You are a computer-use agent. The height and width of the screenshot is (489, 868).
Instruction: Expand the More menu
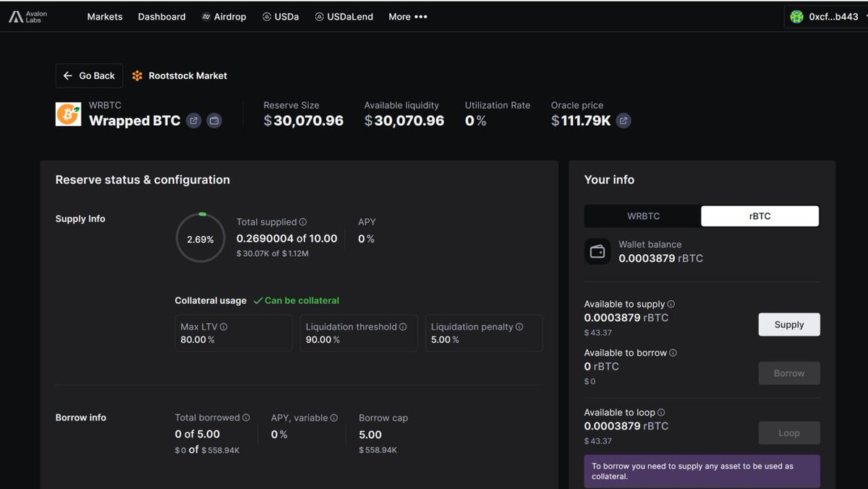[x=408, y=17]
